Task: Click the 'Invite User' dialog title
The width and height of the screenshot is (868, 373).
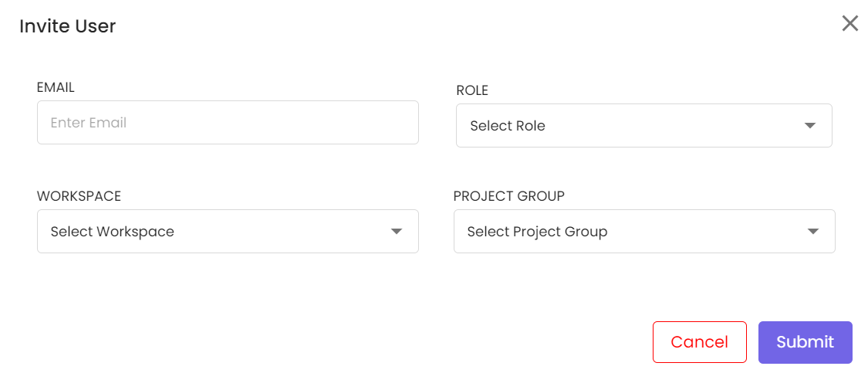Action: (68, 26)
